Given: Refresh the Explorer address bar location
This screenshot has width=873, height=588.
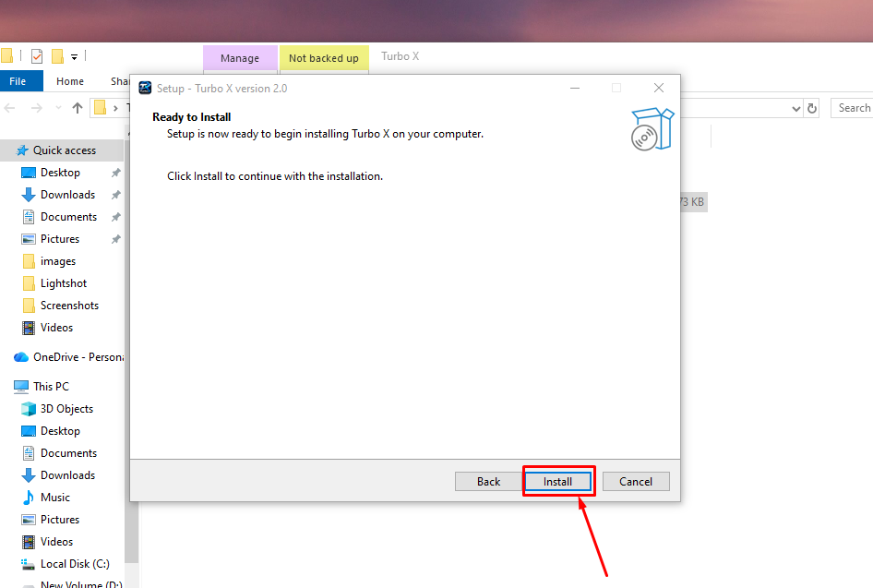Looking at the screenshot, I should [812, 108].
